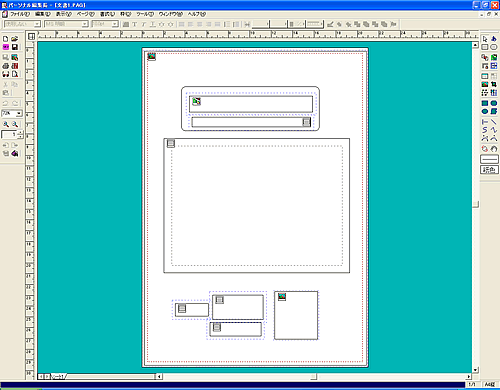The width and height of the screenshot is (500, 390).
Task: Click the 塗色 fill color button
Action: pos(489,170)
